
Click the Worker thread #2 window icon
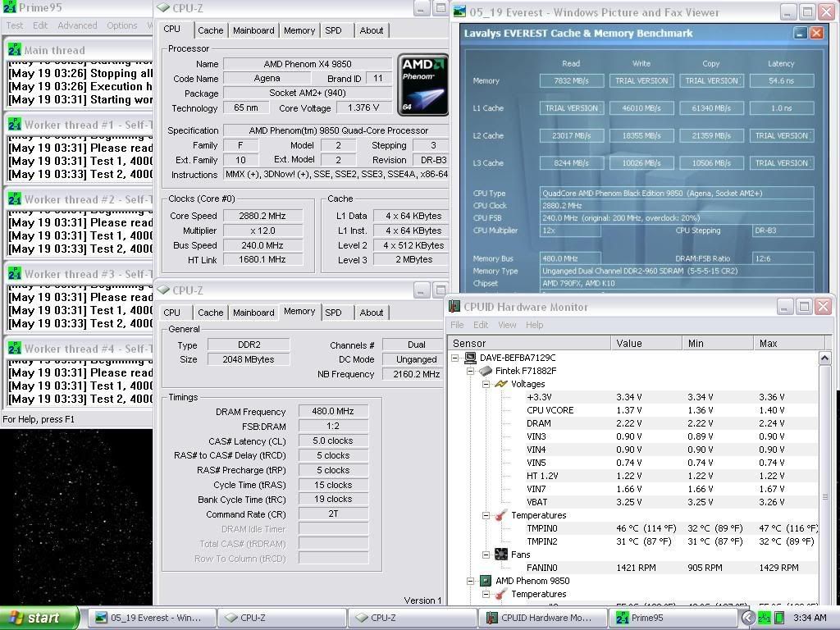click(15, 199)
